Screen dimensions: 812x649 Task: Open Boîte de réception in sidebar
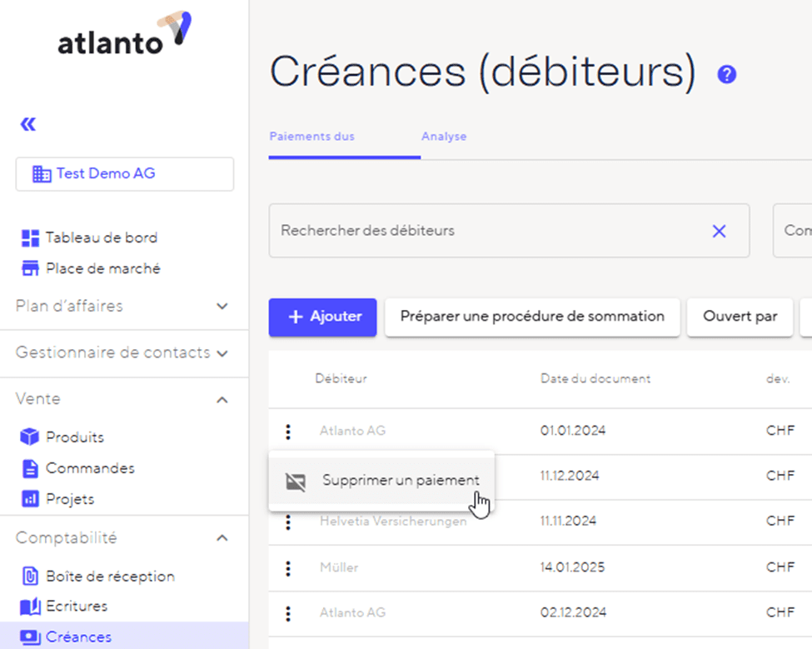tap(109, 576)
